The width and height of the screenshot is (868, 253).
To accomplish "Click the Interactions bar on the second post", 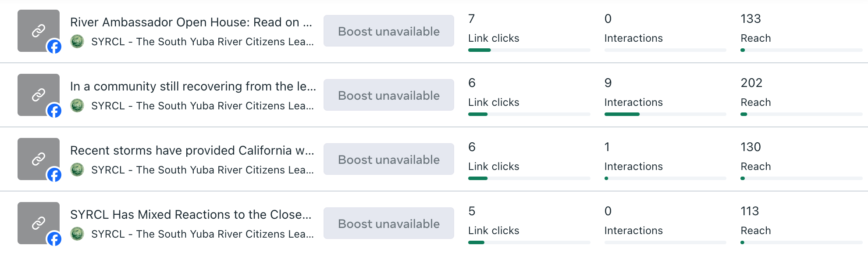I will pyautogui.click(x=665, y=114).
